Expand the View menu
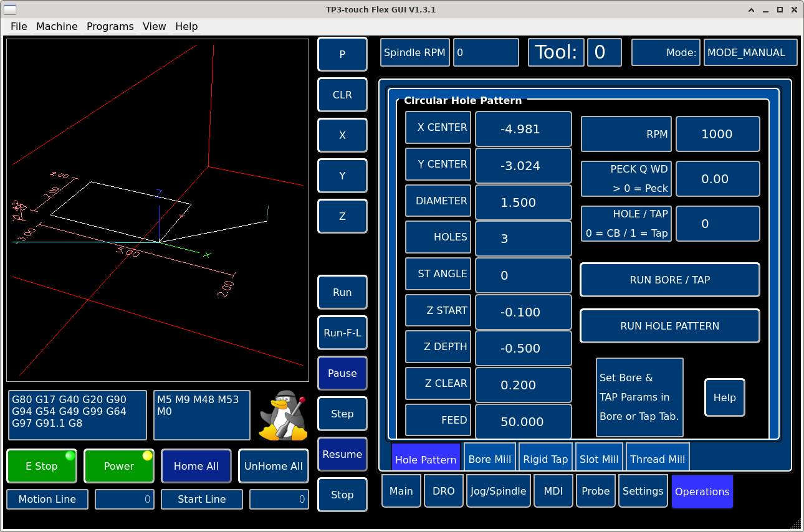 click(x=154, y=26)
